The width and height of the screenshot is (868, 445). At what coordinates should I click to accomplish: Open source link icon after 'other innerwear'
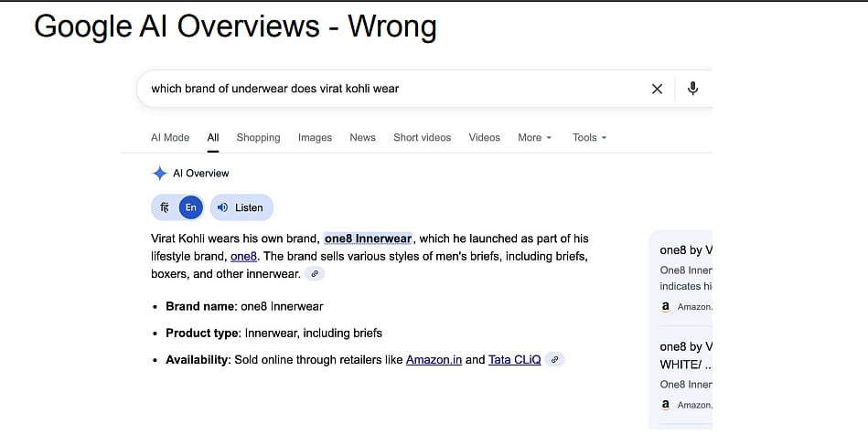(315, 274)
